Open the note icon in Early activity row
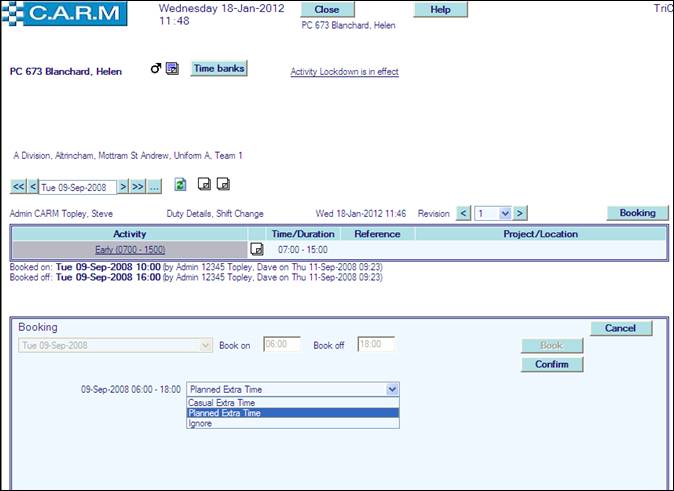674x491 pixels. point(257,249)
